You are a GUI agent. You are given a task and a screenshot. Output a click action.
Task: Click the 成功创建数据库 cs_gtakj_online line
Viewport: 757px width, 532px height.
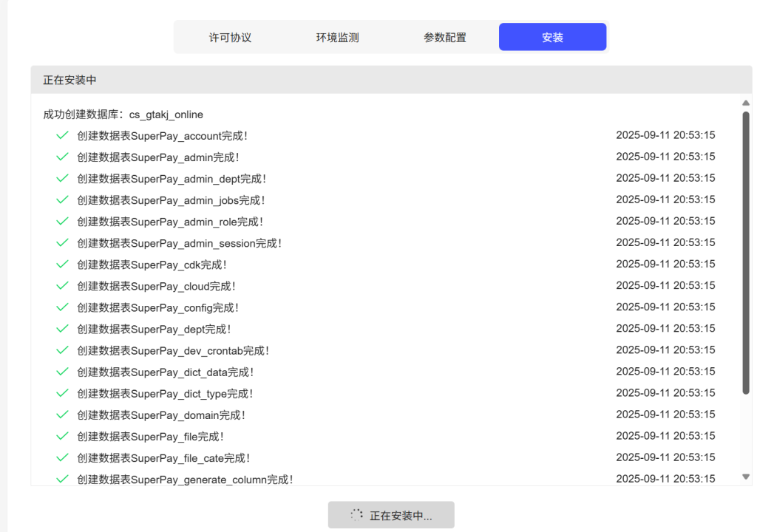[x=123, y=115]
